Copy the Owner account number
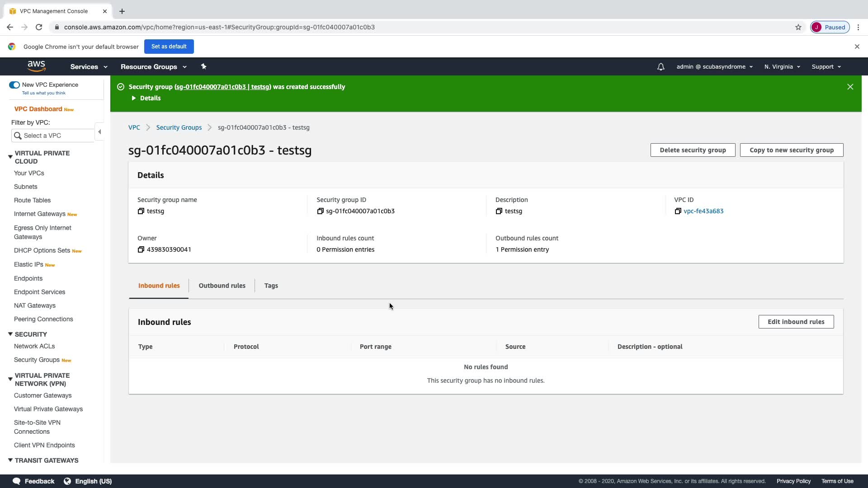This screenshot has height=488, width=868. coord(141,249)
